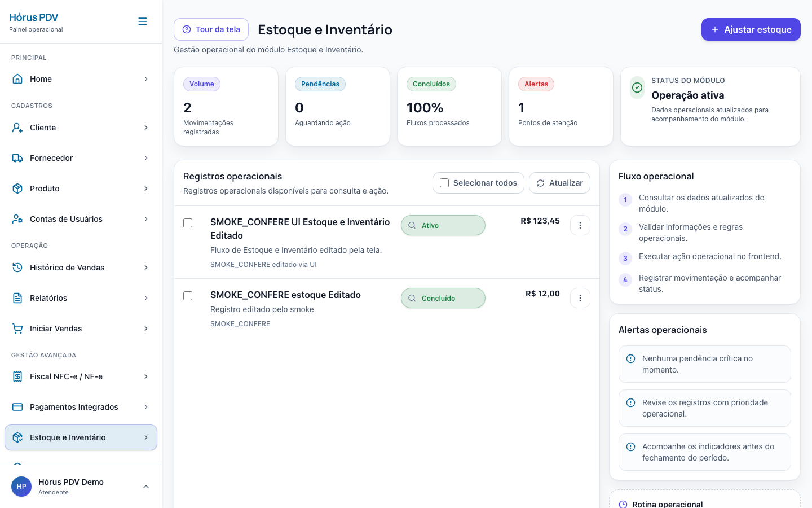
Task: Expand the Fiscal NFC-e / NF-e chevron
Action: pos(146,376)
